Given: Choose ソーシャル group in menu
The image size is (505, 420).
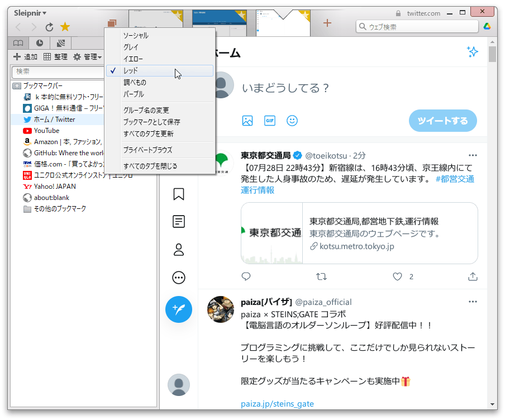Looking at the screenshot, I should point(160,35).
